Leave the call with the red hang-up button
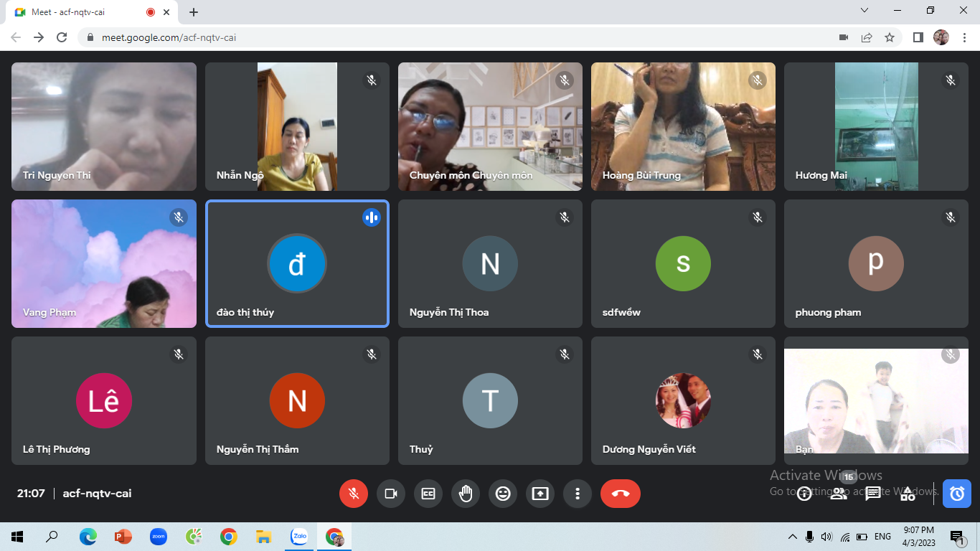This screenshot has width=980, height=551. click(x=621, y=494)
